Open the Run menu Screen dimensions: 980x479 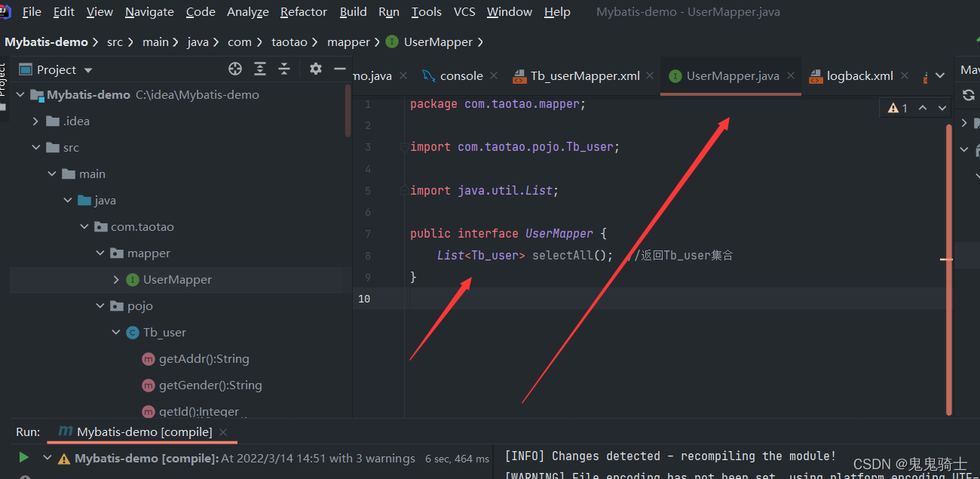[389, 12]
